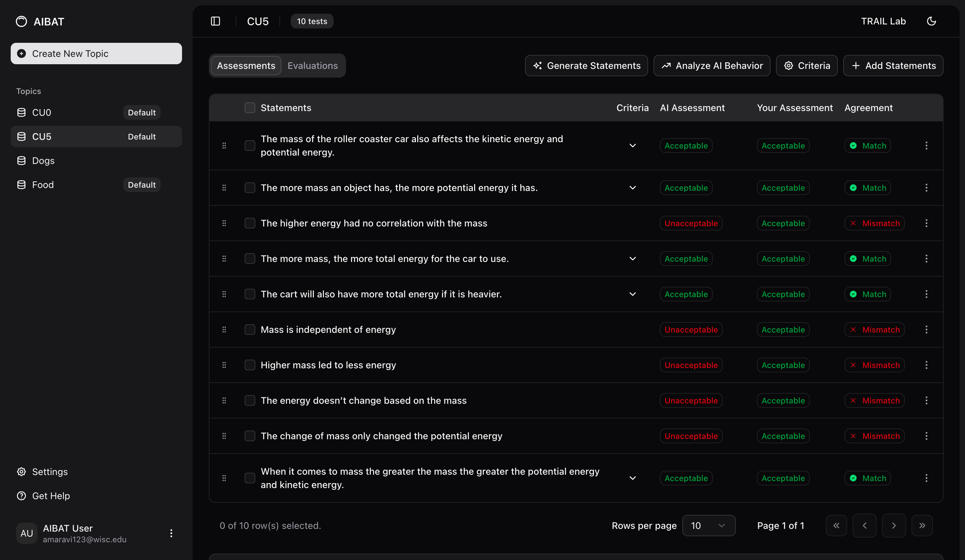Select all statements header checkbox

pos(250,108)
